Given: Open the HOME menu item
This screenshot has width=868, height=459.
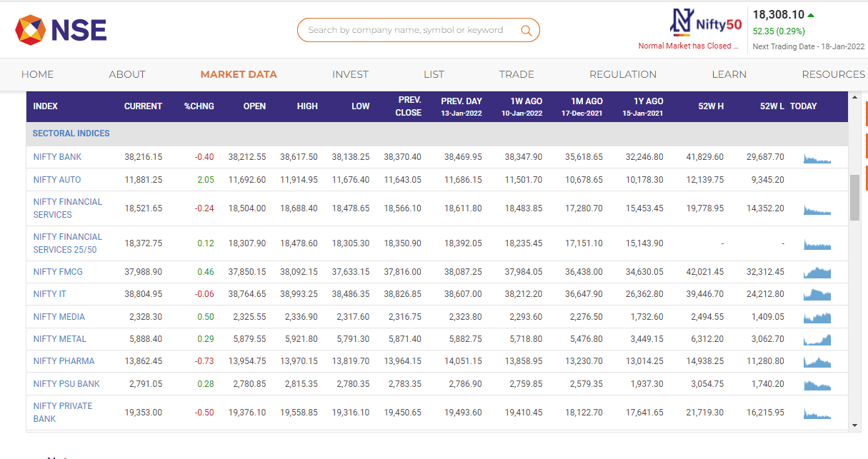Looking at the screenshot, I should (37, 74).
